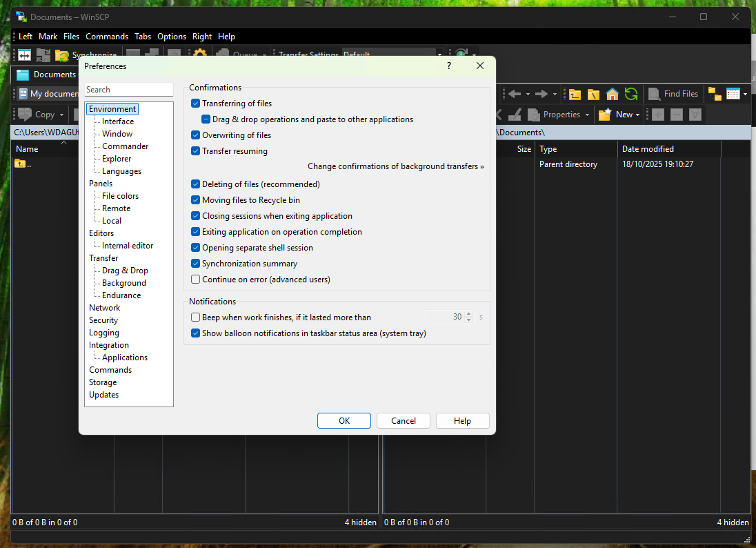Viewport: 756px width, 548px height.
Task: Toggle Beep when work finishes checkbox
Action: tap(196, 317)
